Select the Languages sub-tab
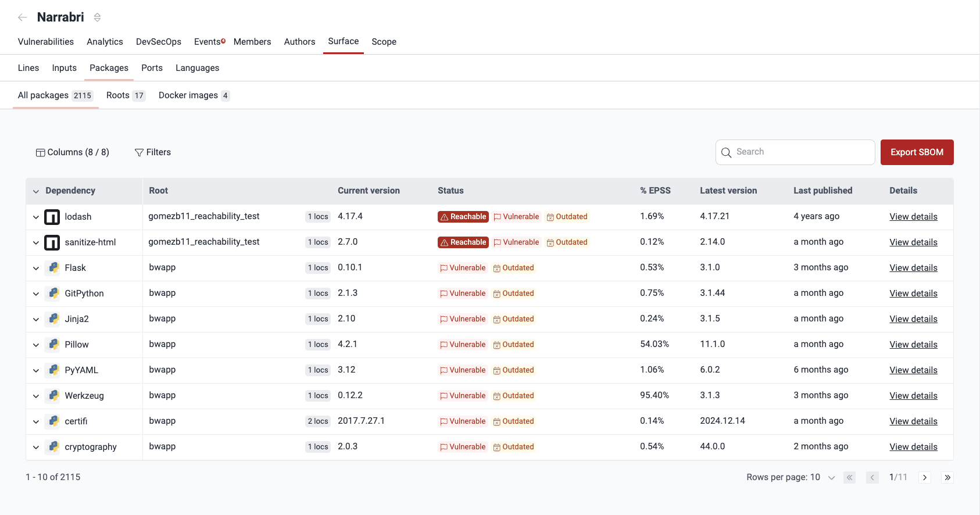This screenshot has width=980, height=515. [198, 68]
